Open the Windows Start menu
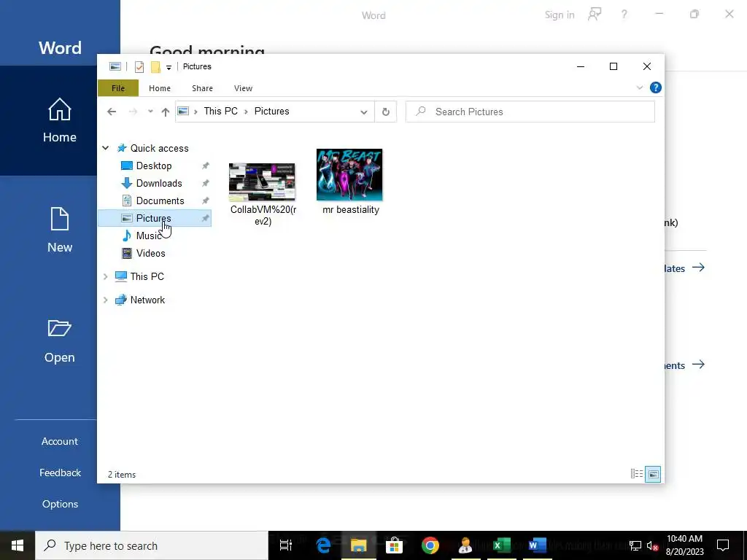Image resolution: width=747 pixels, height=560 pixels. 18,545
